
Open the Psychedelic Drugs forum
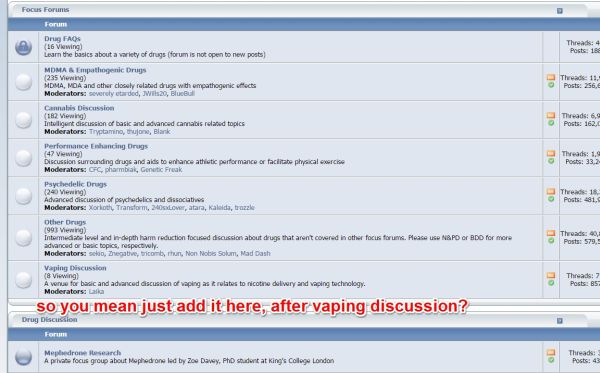click(75, 184)
